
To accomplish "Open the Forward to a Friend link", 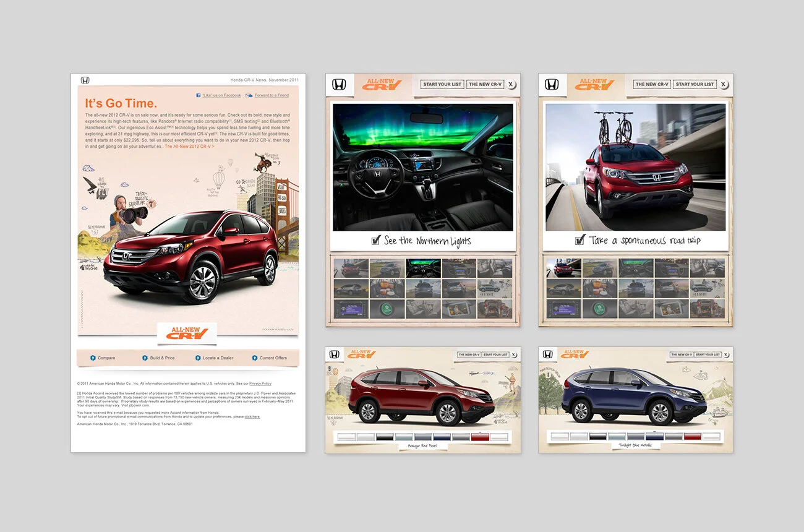I will click(x=272, y=95).
